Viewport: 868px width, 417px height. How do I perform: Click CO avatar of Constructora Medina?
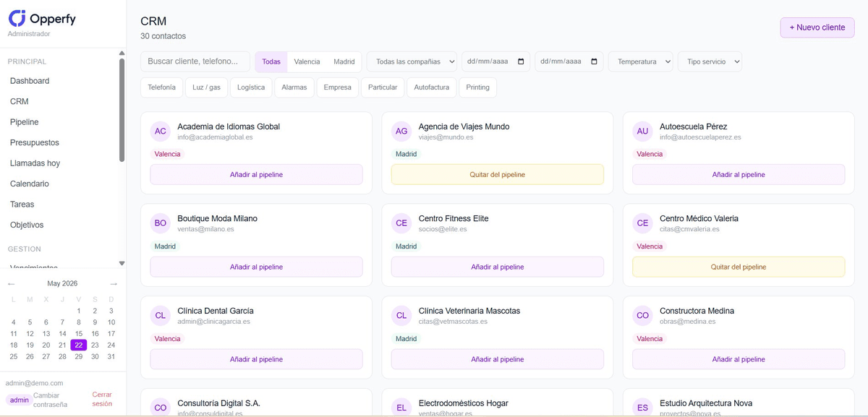click(x=642, y=316)
